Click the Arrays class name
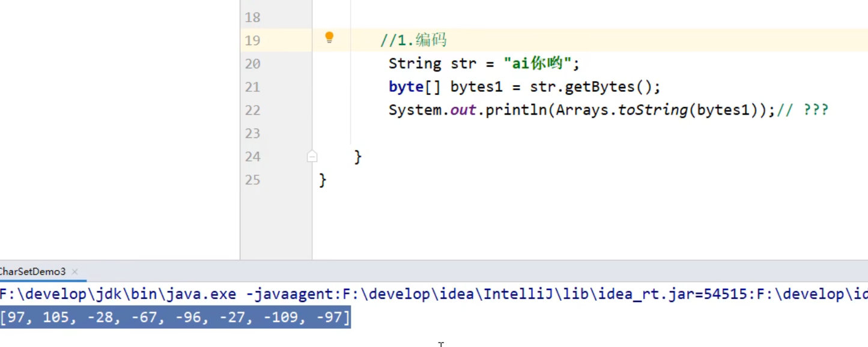868x347 pixels. click(x=581, y=110)
